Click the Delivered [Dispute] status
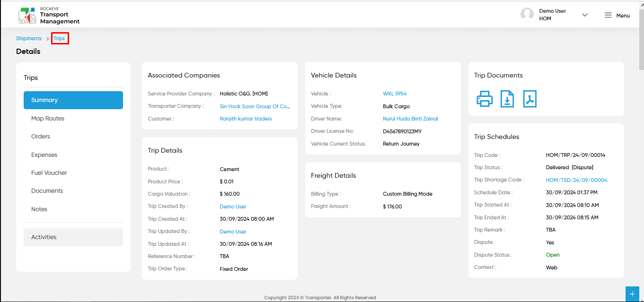This screenshot has width=644, height=302. click(x=570, y=167)
